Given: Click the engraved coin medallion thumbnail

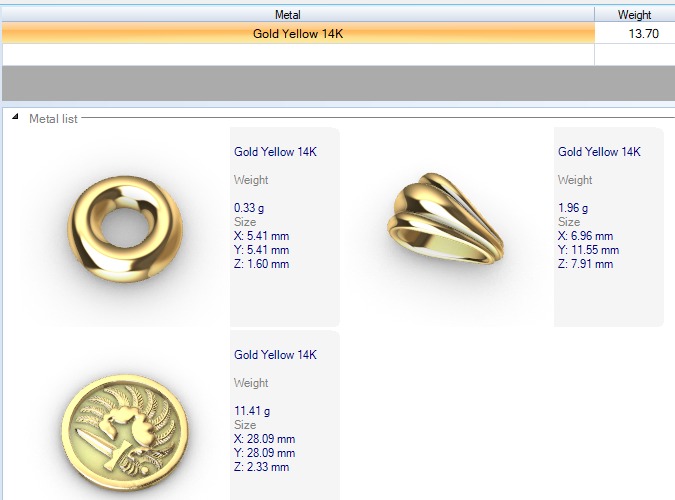Looking at the screenshot, I should pyautogui.click(x=125, y=432).
